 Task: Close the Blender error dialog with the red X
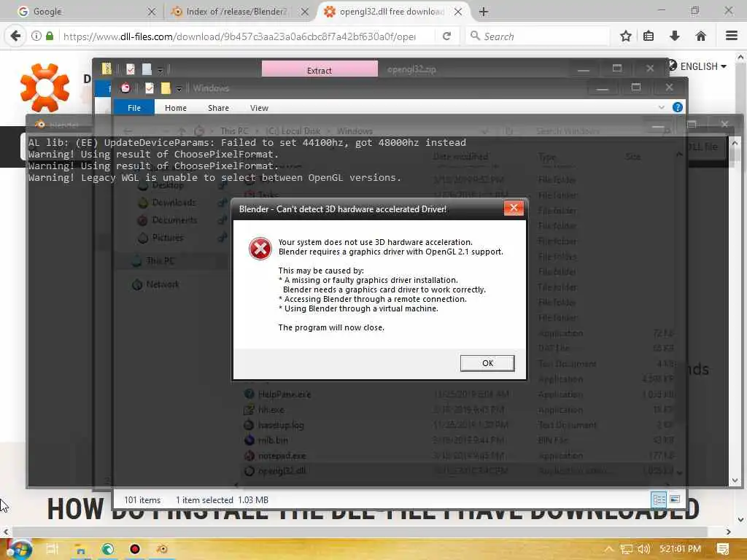[x=514, y=208]
